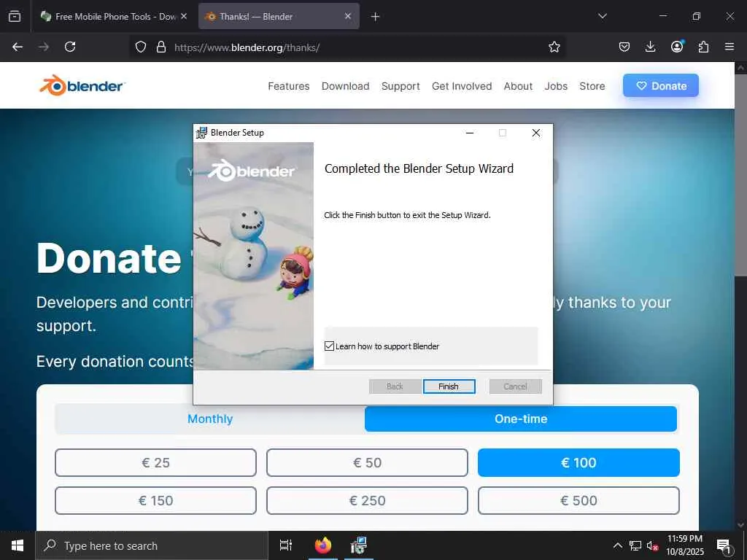Open the list all tabs dropdown
Viewport: 747px width, 560px height.
click(x=602, y=16)
